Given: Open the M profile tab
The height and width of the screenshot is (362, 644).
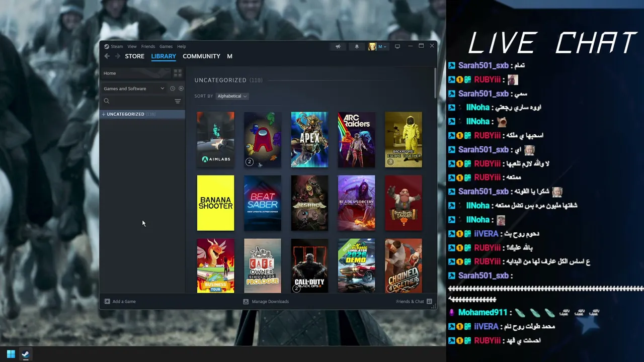Looking at the screenshot, I should coord(229,56).
